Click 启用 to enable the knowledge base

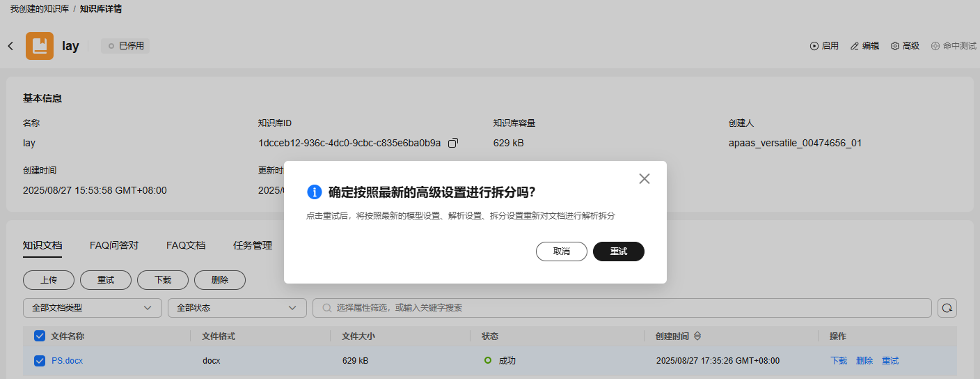pyautogui.click(x=824, y=46)
